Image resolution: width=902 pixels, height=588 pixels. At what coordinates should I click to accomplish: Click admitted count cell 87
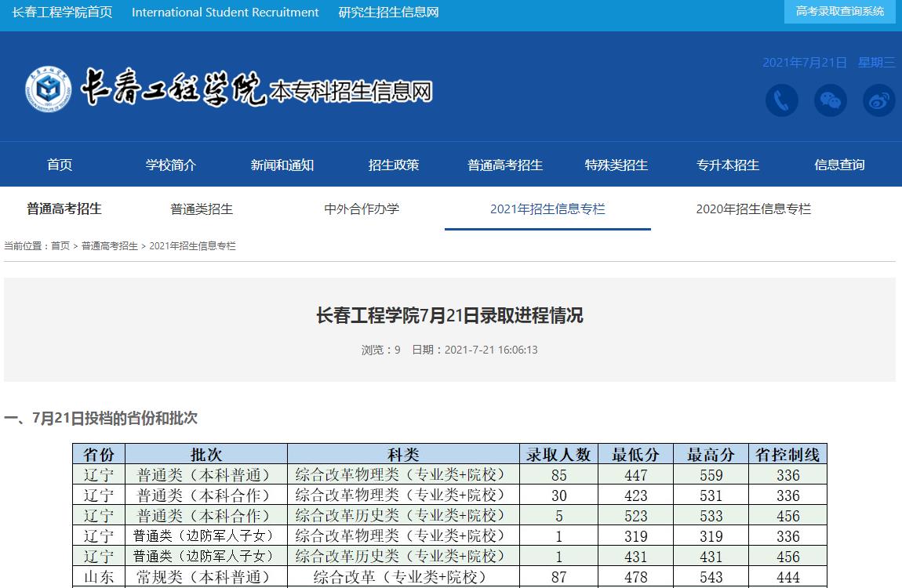tap(558, 576)
